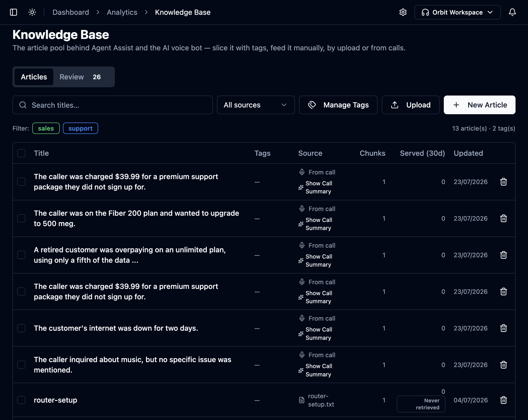Select all articles with header checkbox

point(21,153)
